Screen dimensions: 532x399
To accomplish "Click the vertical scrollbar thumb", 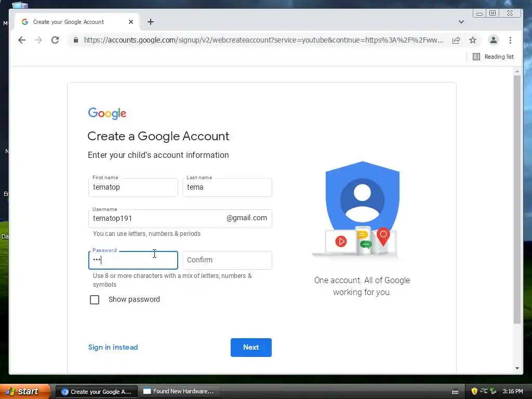I will point(517,199).
